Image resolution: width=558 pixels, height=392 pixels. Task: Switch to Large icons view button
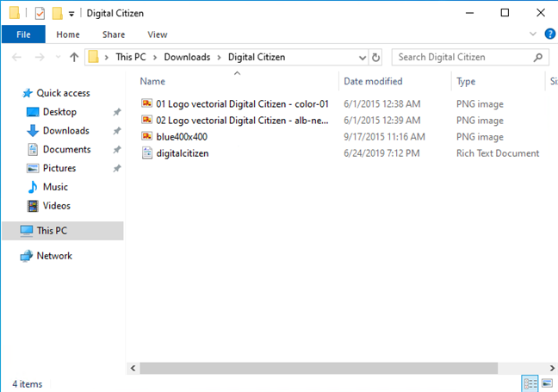coord(548,383)
